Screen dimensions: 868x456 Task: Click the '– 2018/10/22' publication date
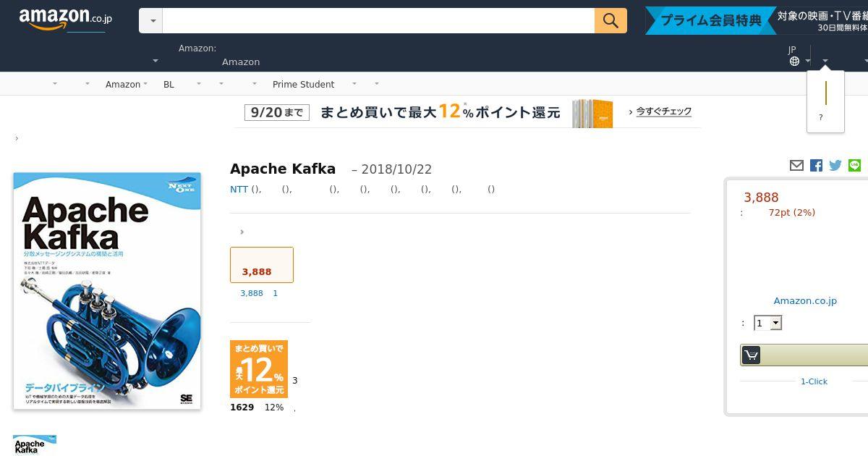point(391,169)
